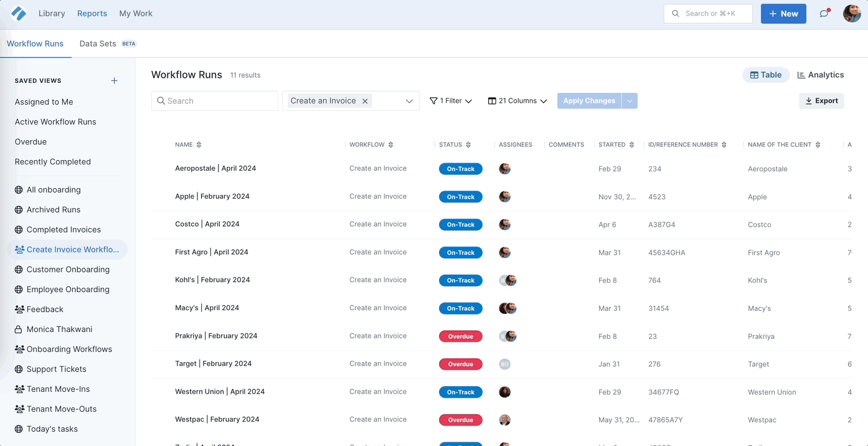Click the app logo in the top bar
The width and height of the screenshot is (868, 446).
[x=19, y=14]
